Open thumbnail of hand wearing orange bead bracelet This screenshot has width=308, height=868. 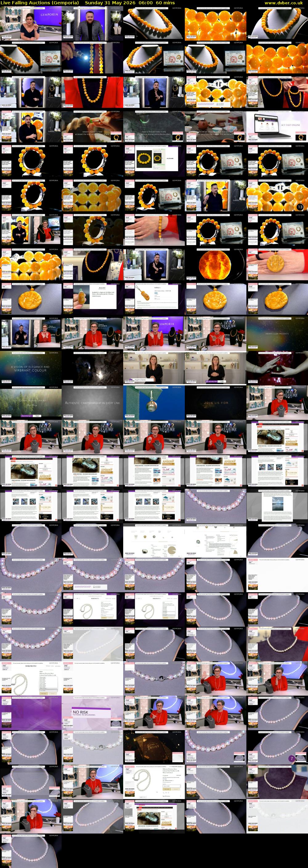click(154, 230)
